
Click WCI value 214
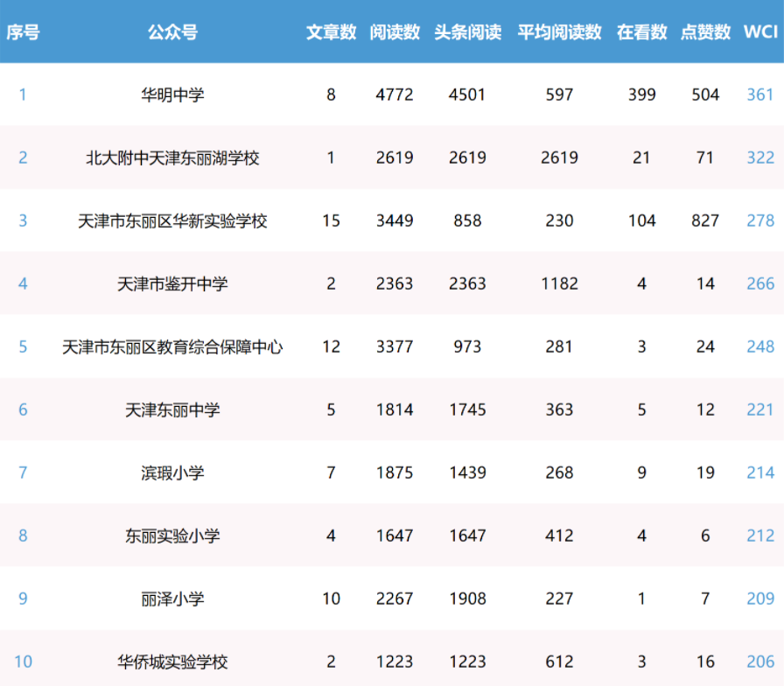click(x=760, y=472)
